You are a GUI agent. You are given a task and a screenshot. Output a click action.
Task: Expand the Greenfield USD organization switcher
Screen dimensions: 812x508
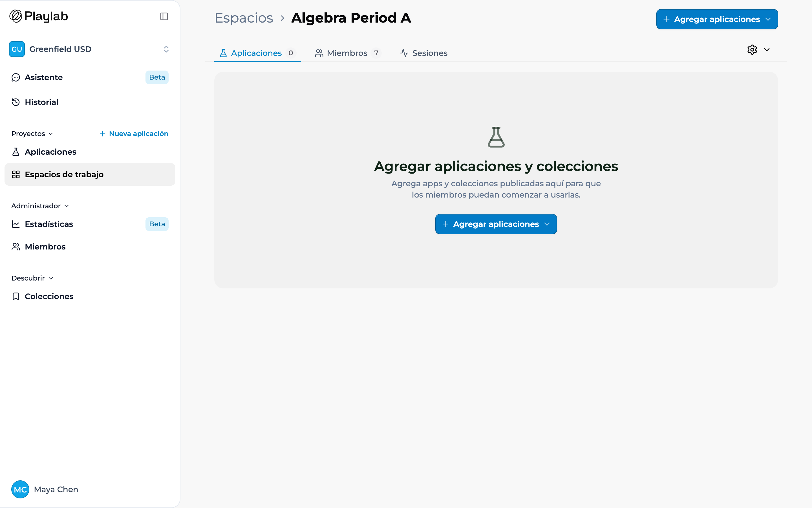(x=90, y=49)
